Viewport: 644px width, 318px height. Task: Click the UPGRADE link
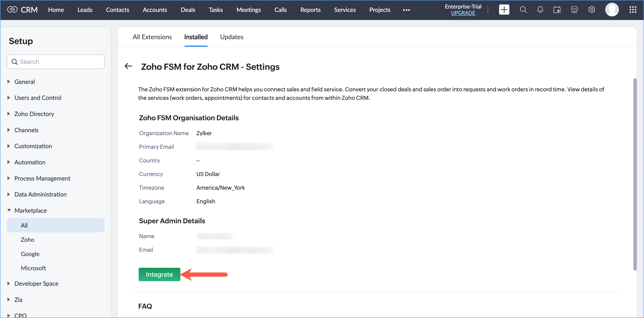pos(463,13)
